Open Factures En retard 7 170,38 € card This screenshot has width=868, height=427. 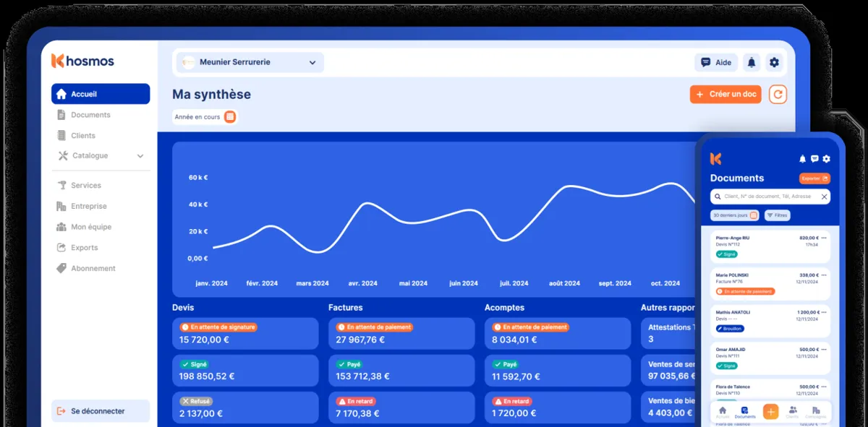click(x=401, y=408)
